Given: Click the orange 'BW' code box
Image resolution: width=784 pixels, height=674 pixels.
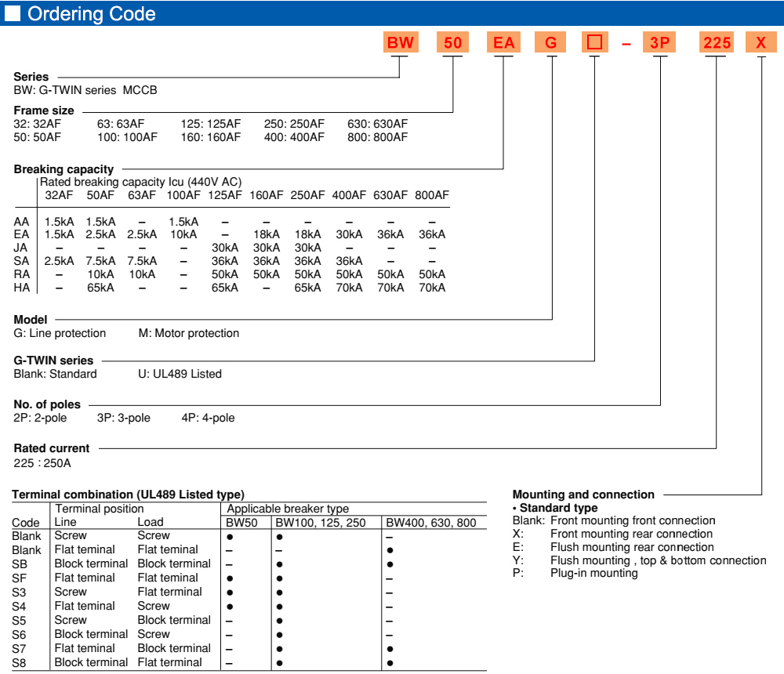Looking at the screenshot, I should coord(401,42).
